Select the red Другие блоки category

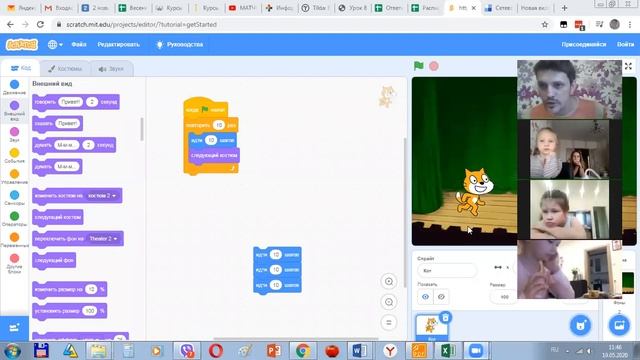click(14, 262)
